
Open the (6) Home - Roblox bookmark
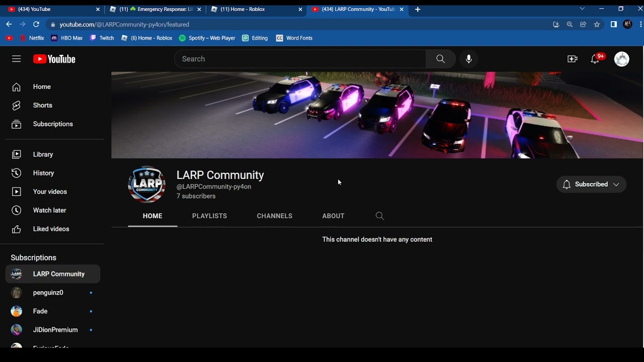[146, 38]
